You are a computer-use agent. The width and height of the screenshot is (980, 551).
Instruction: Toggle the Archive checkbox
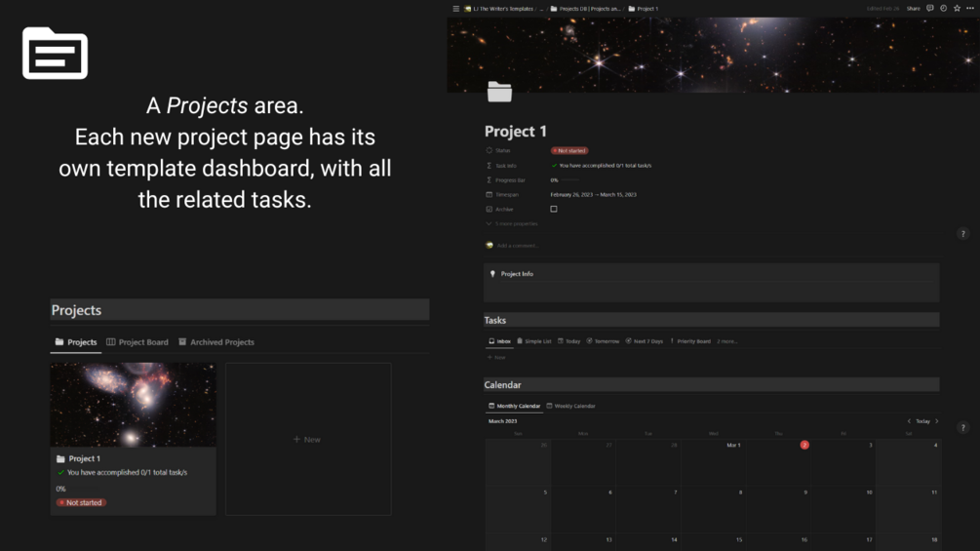click(554, 210)
